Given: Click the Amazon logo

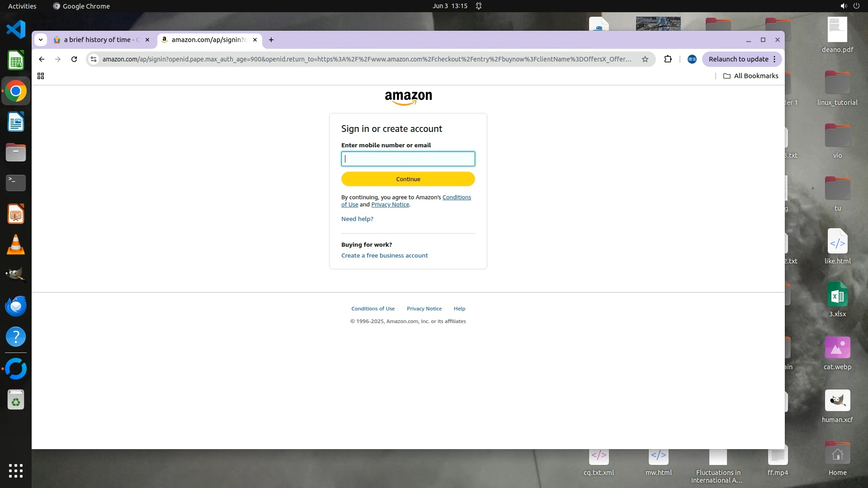Looking at the screenshot, I should (x=408, y=98).
